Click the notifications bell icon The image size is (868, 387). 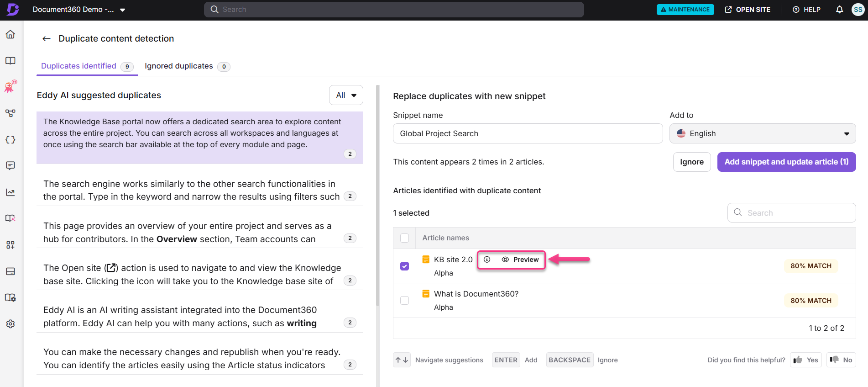(839, 10)
